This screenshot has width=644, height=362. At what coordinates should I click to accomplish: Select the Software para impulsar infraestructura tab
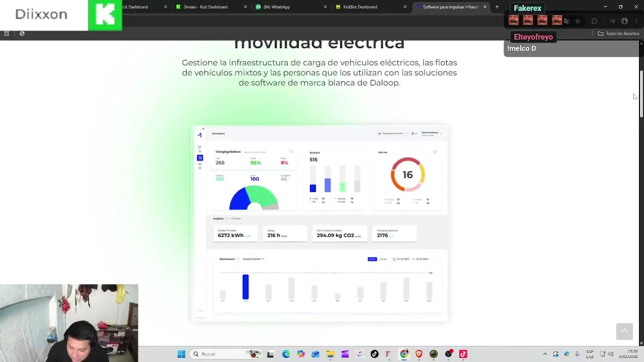450,7
